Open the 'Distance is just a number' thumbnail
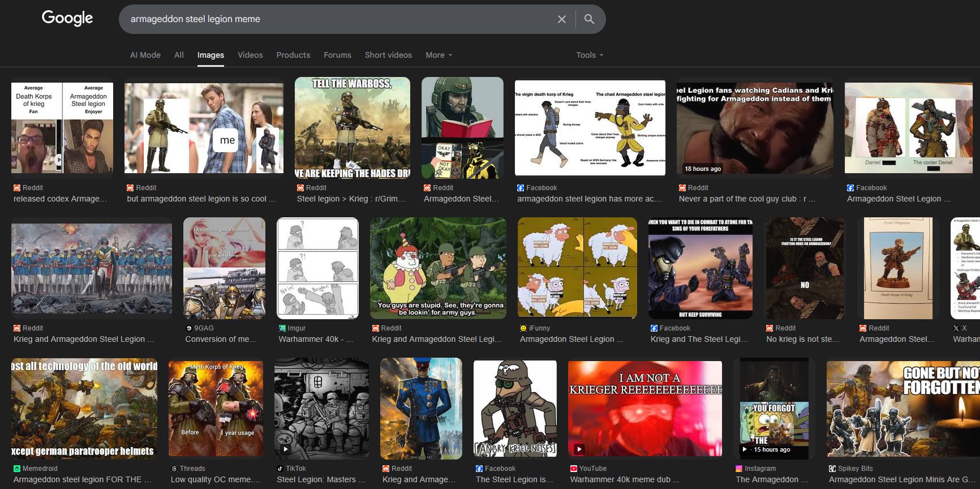Image resolution: width=980 pixels, height=489 pixels. [224, 268]
